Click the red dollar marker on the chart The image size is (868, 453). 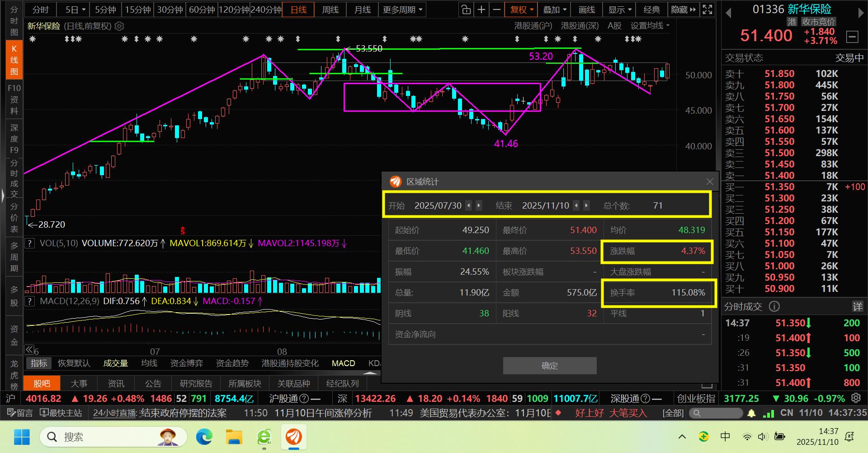183,231
